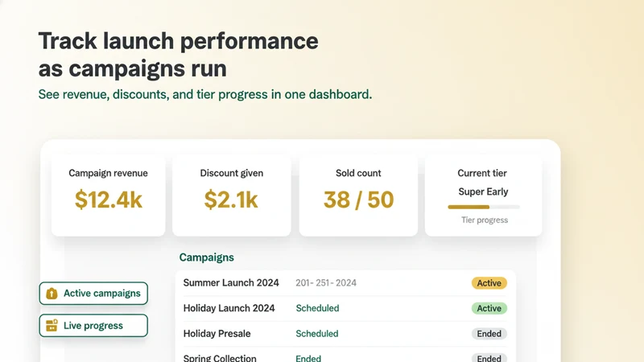Select the Discount given card
Viewport: 644px width, 362px height.
click(x=232, y=195)
